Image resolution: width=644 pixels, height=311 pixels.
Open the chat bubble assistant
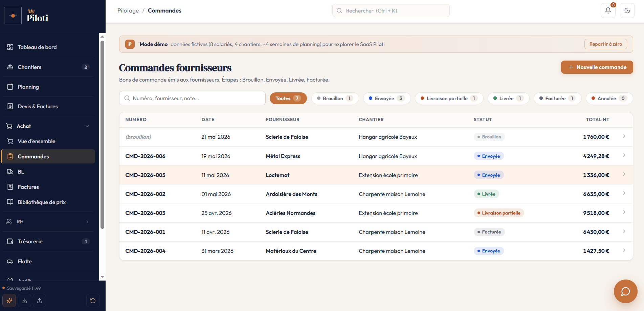pos(625,291)
